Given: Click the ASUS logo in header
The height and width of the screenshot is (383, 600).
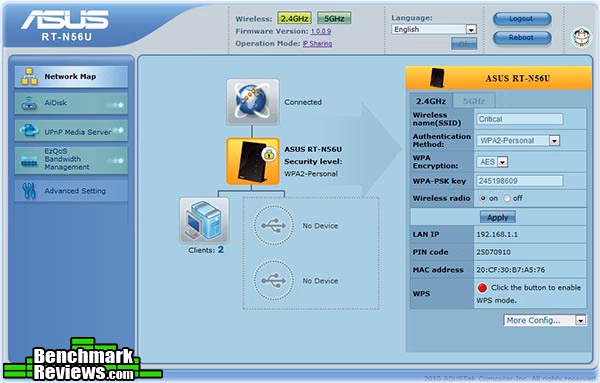Looking at the screenshot, I should click(65, 20).
